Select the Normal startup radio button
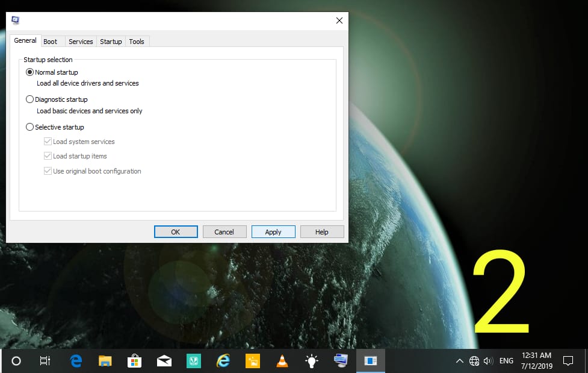The image size is (588, 373). [29, 72]
